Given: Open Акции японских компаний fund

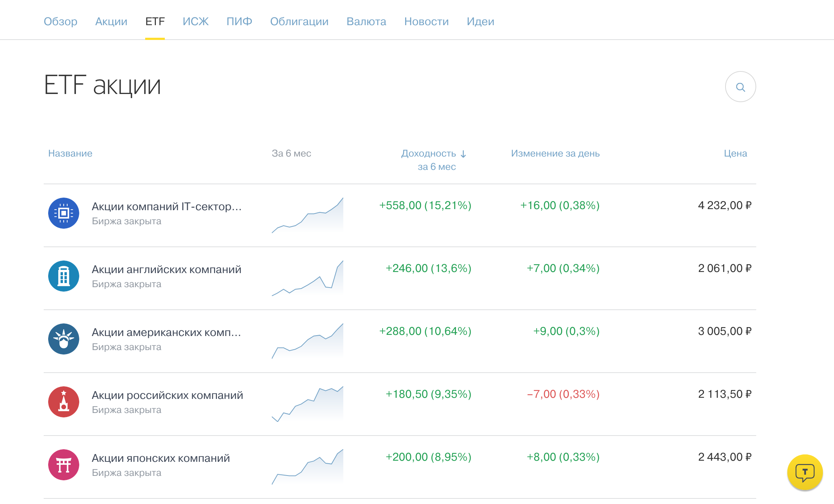Looking at the screenshot, I should tap(161, 458).
